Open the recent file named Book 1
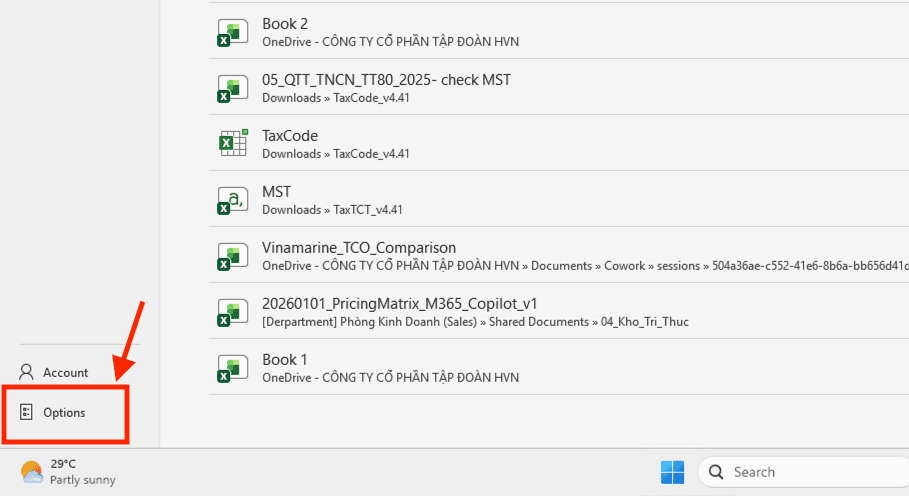The width and height of the screenshot is (909, 496). click(x=285, y=360)
